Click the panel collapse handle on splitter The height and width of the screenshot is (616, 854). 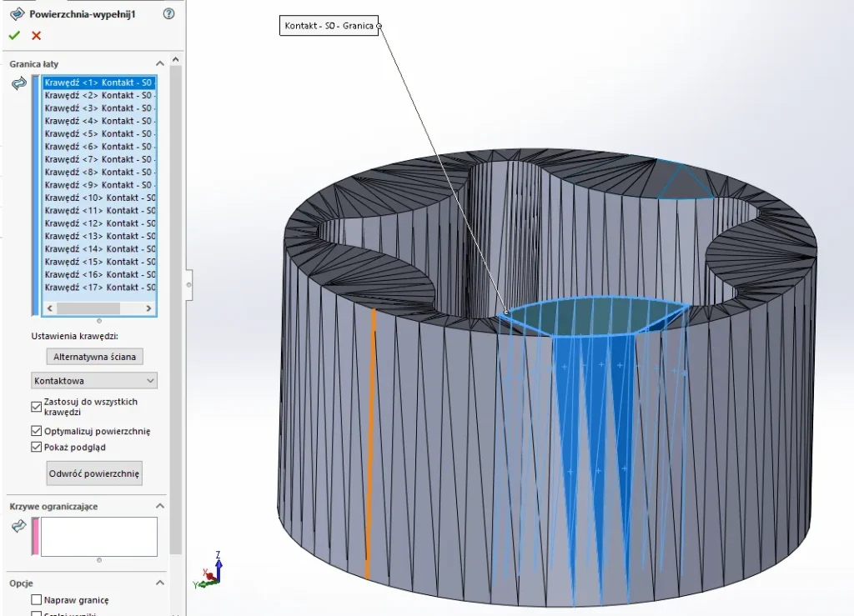click(x=188, y=284)
